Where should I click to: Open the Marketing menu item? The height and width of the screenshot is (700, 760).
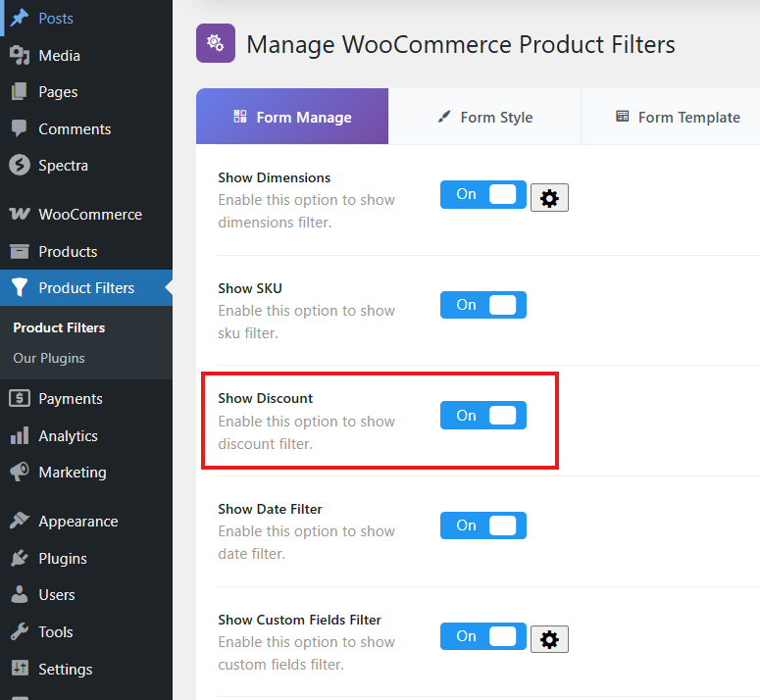pyautogui.click(x=86, y=473)
